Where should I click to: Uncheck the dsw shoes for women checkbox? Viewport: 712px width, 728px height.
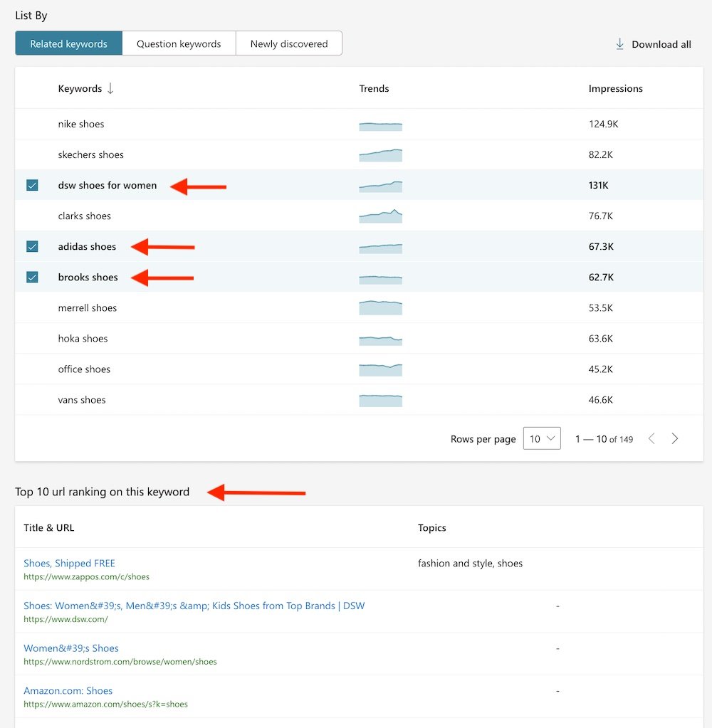[32, 185]
